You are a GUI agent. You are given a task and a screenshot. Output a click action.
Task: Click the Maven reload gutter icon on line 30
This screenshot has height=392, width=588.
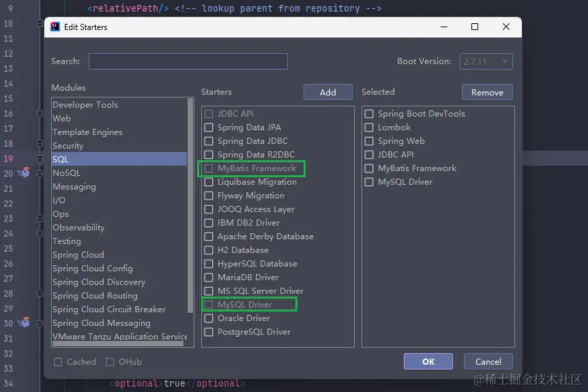click(x=24, y=322)
